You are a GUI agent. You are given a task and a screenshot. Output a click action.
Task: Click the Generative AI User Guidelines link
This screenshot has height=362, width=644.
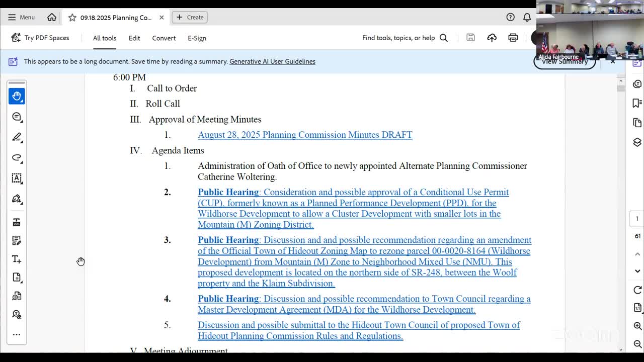tap(272, 61)
